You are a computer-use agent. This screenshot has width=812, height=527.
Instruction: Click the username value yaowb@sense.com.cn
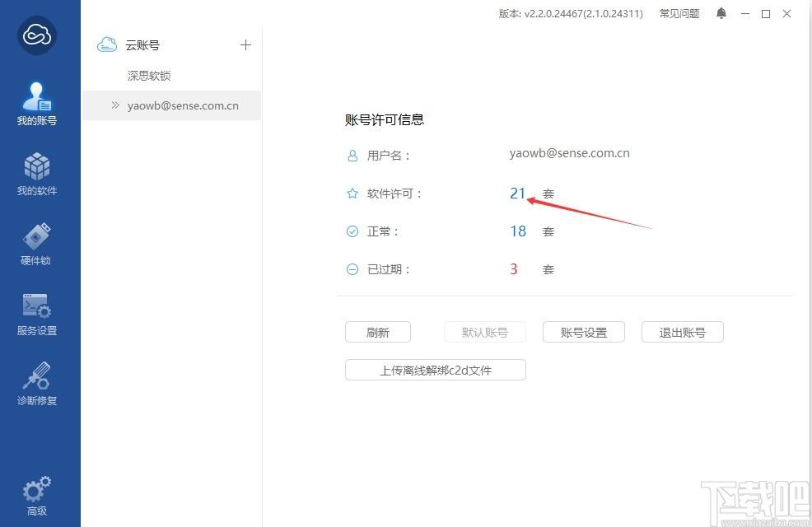(x=570, y=153)
